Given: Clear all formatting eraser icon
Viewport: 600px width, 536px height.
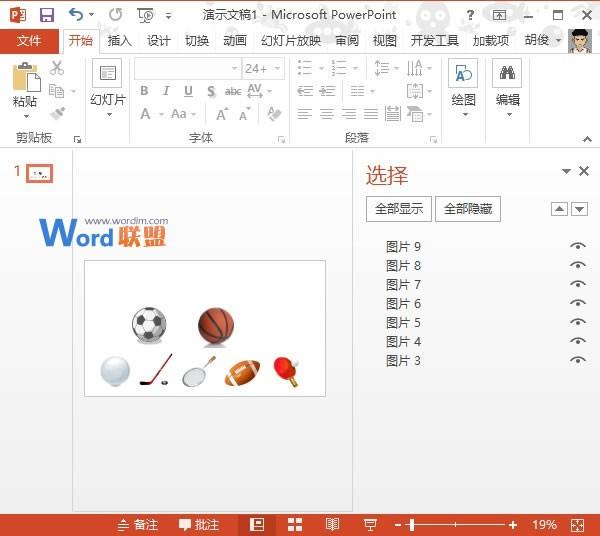Looking at the screenshot, I should (274, 114).
